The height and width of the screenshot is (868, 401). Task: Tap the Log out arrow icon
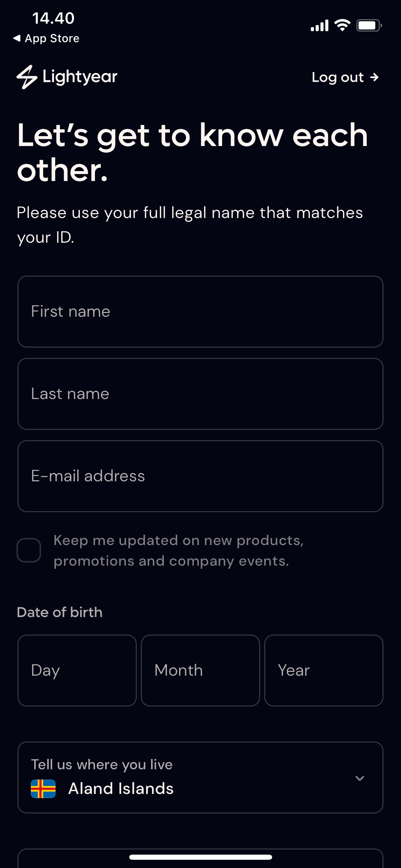click(374, 77)
